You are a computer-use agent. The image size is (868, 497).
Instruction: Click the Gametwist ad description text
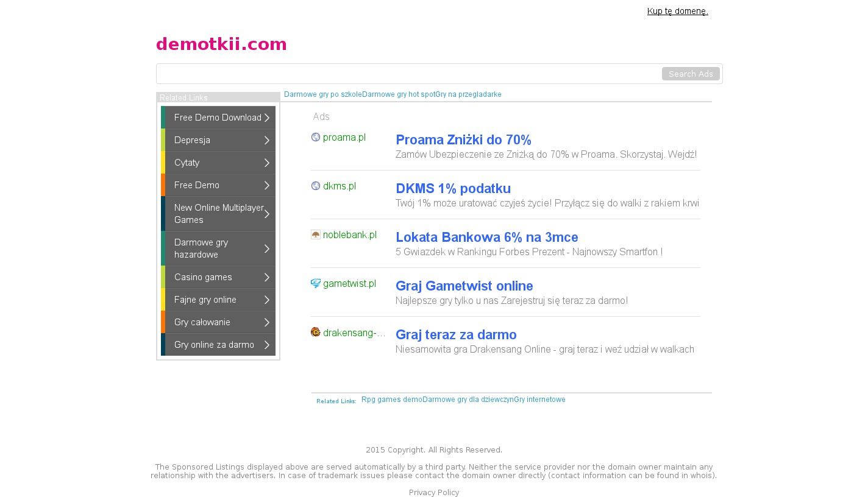(x=511, y=301)
